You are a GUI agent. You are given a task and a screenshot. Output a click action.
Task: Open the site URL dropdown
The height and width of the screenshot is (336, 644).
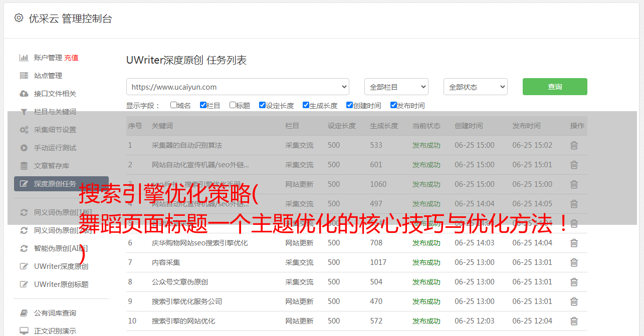click(238, 87)
